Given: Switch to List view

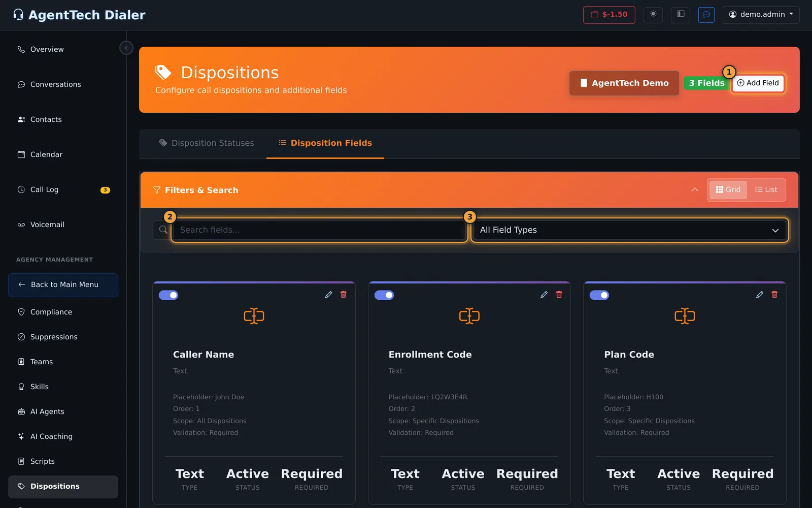Looking at the screenshot, I should [766, 189].
